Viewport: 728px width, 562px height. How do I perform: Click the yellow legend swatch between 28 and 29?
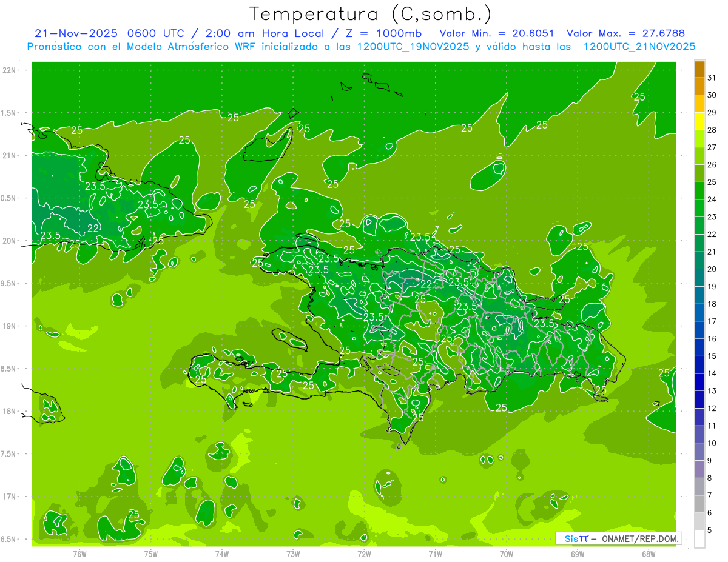point(699,121)
